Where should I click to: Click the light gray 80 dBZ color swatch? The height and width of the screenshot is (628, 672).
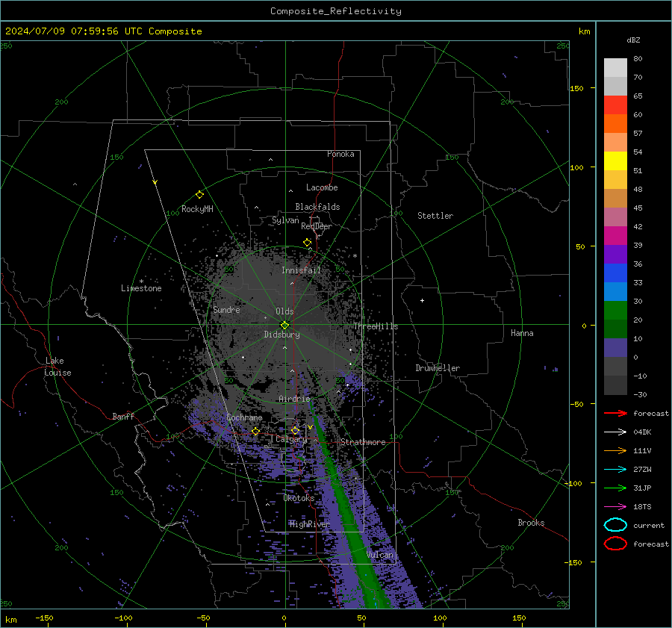[615, 68]
